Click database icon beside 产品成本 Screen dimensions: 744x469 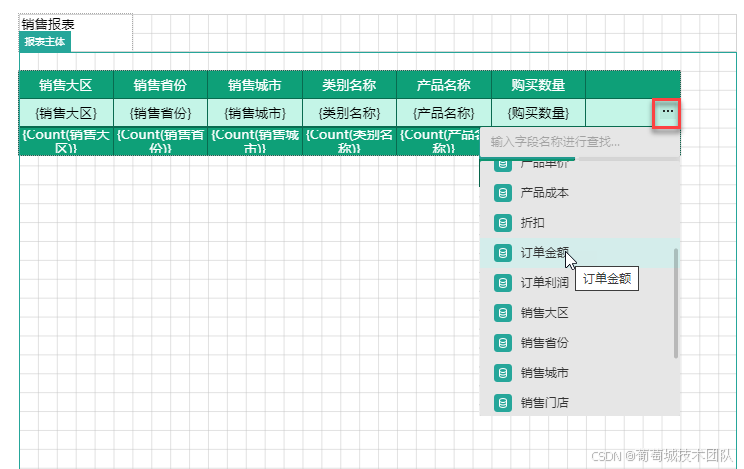[x=503, y=193]
